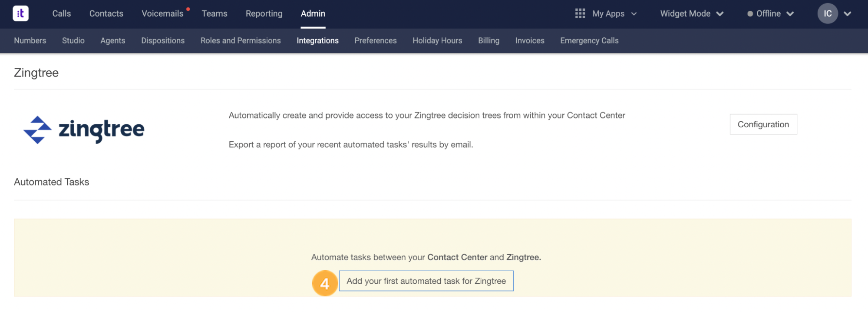Open Emergency Calls settings
The height and width of the screenshot is (312, 868).
[x=589, y=40]
